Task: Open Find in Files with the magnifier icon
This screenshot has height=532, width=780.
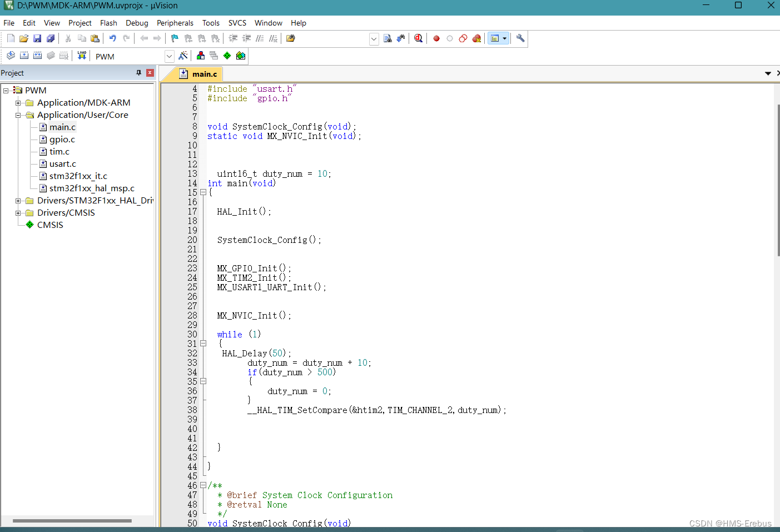Action: coord(418,38)
